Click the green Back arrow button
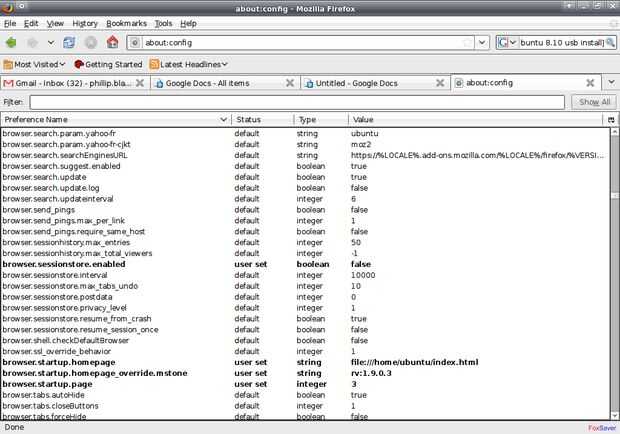This screenshot has height=434, width=620. [x=11, y=42]
